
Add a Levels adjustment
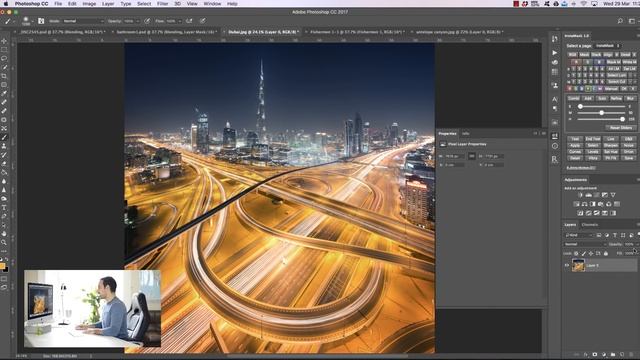click(589, 195)
